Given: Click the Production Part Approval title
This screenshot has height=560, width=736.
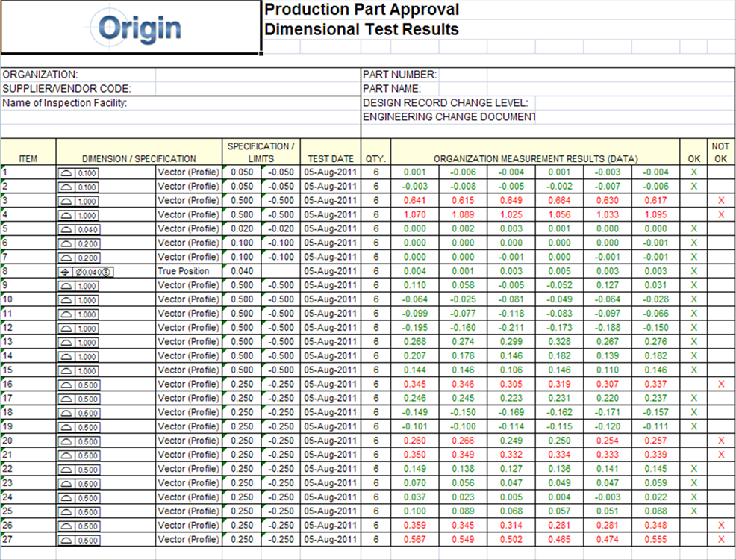Looking at the screenshot, I should pyautogui.click(x=363, y=10).
